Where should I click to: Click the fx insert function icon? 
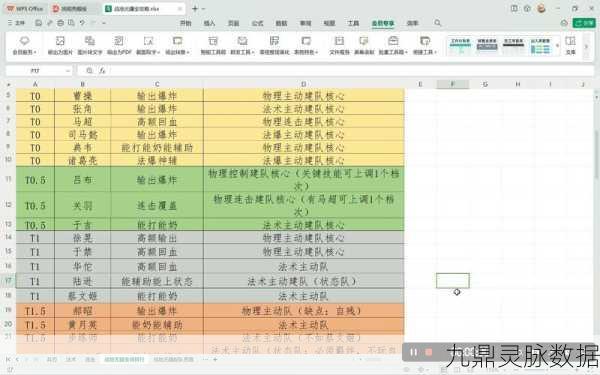102,70
